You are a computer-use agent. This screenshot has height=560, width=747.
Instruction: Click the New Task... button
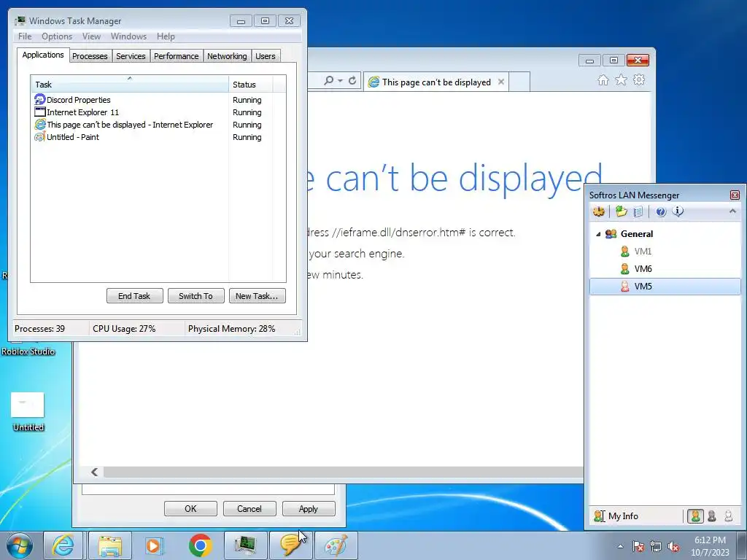click(257, 296)
